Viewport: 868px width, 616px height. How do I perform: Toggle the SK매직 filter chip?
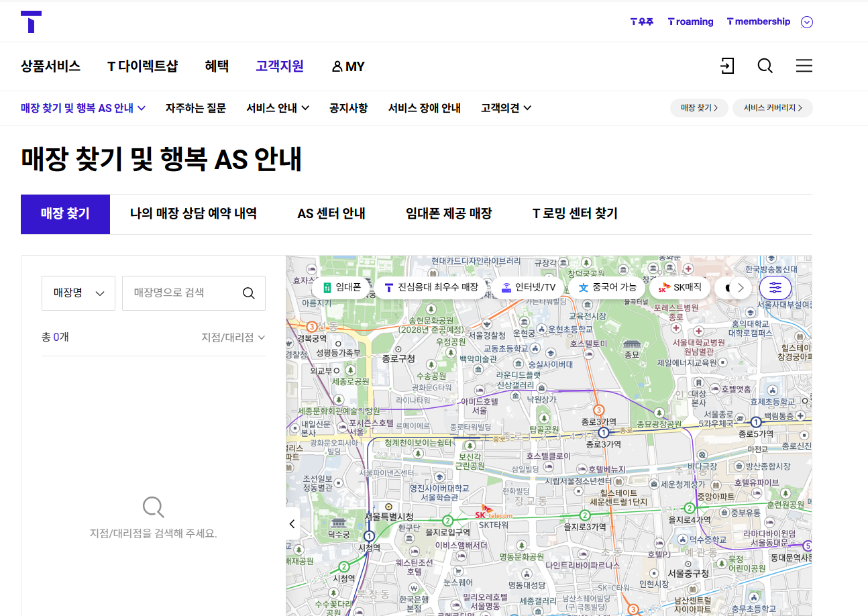click(680, 287)
